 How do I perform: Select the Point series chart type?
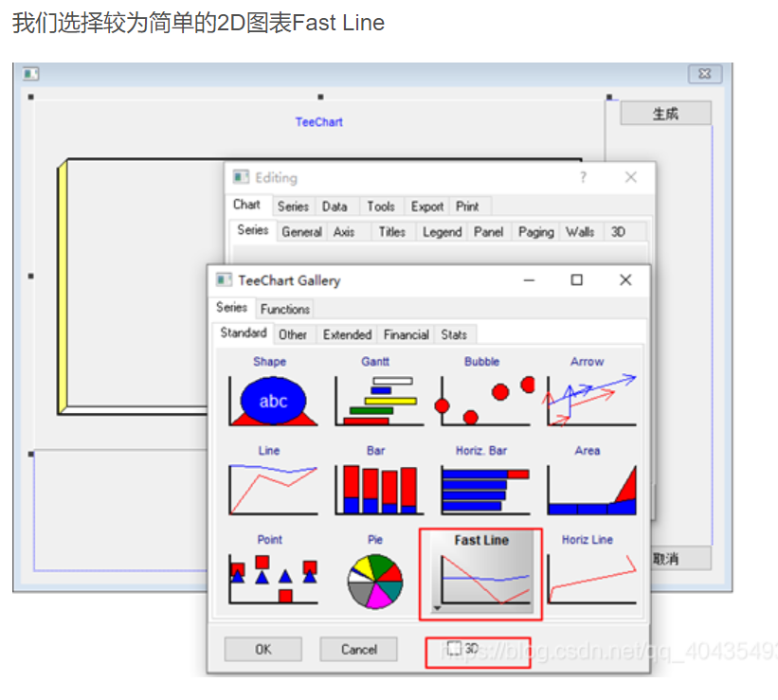point(272,569)
